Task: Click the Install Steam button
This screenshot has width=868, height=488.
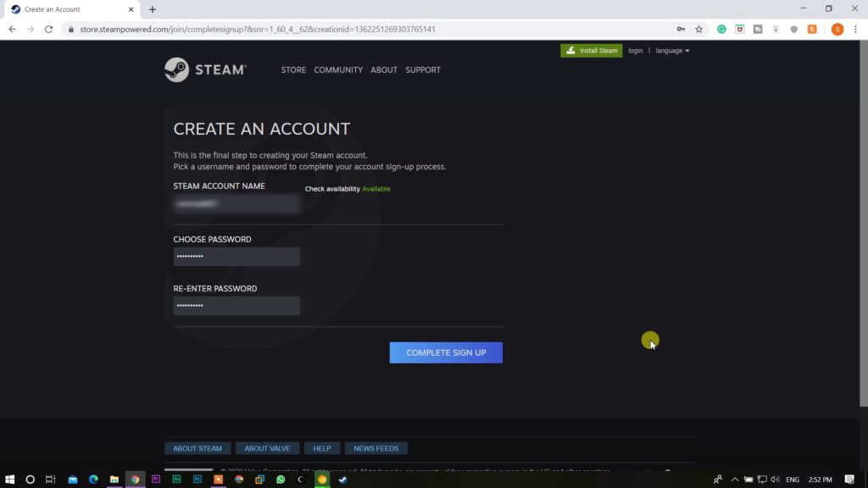Action: [591, 50]
